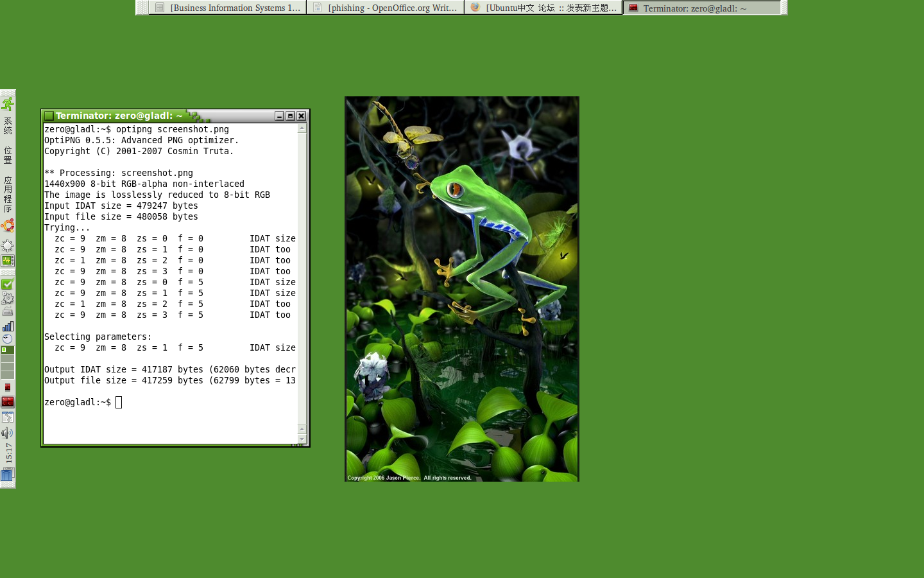The height and width of the screenshot is (578, 924).
Task: Click the frog wallpaper image
Action: pyautogui.click(x=462, y=289)
